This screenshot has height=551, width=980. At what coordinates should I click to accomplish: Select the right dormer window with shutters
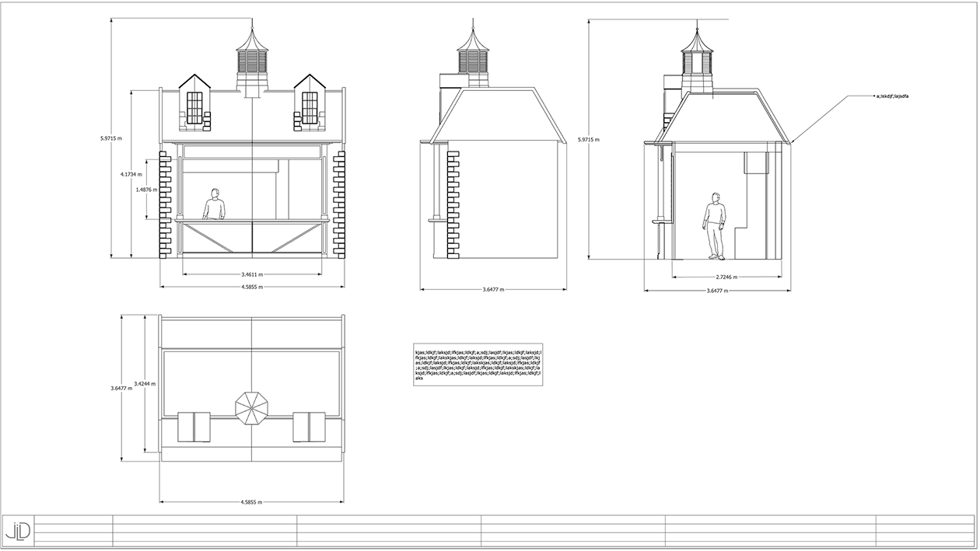coord(311,109)
